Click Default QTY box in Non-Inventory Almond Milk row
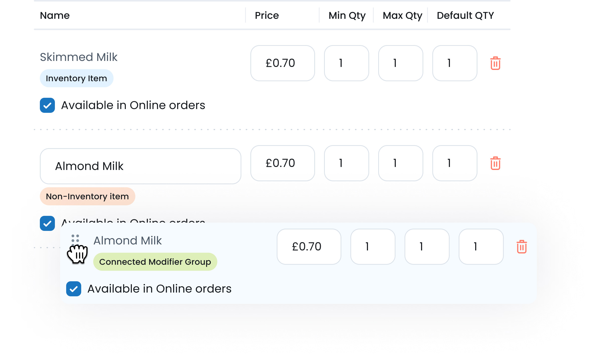 click(455, 163)
